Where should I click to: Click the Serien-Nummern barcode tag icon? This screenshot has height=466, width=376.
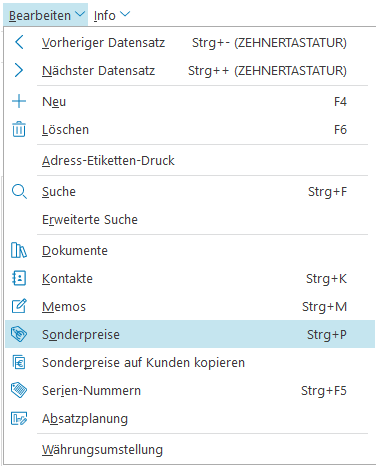point(19,390)
